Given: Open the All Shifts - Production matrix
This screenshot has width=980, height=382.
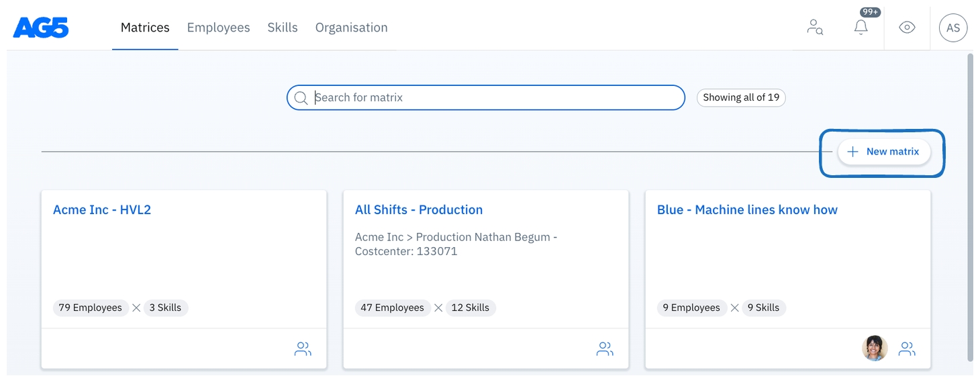Looking at the screenshot, I should pos(419,209).
